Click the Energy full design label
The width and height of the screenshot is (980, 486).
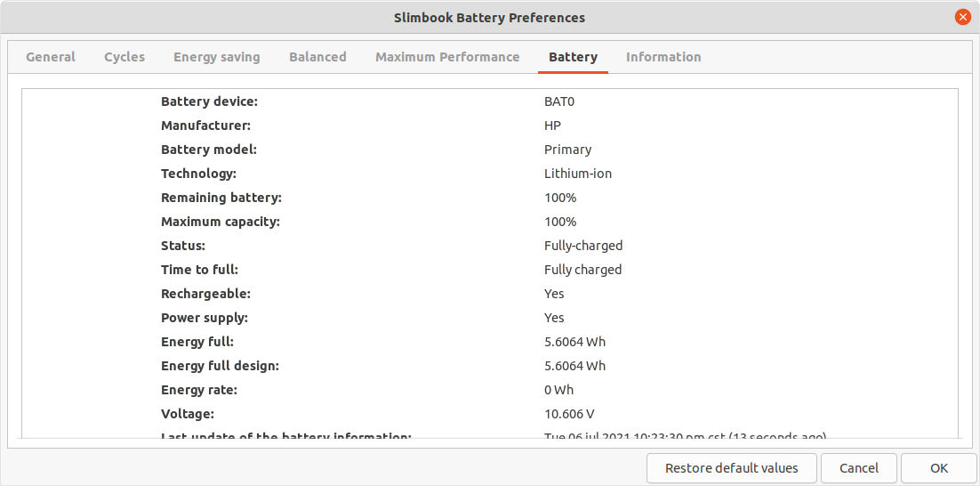pos(220,366)
